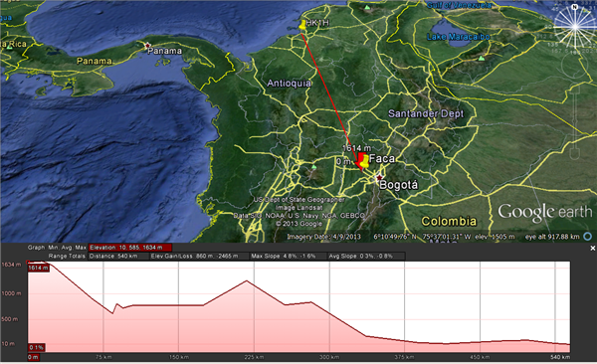
Task: Click the Antioquia region label
Action: (x=289, y=83)
